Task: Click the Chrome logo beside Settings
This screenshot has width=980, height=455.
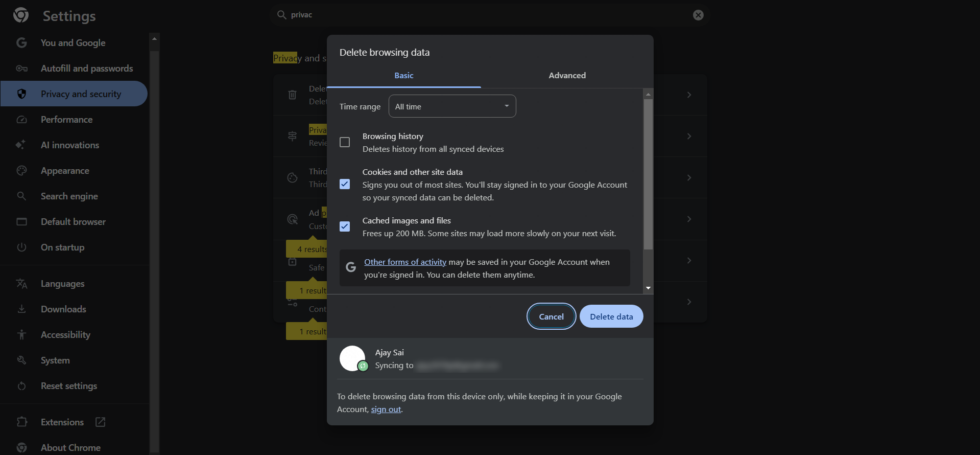Action: 21,15
